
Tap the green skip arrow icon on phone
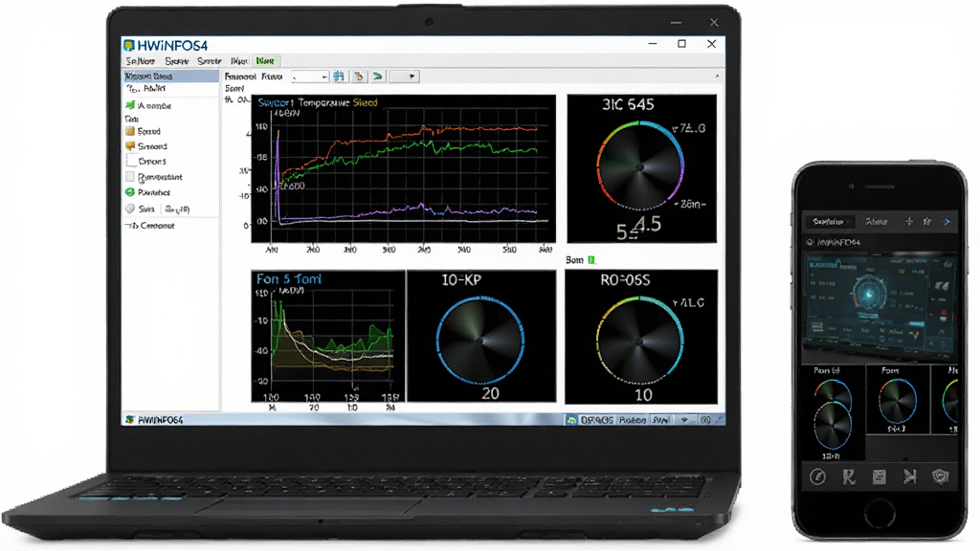coord(909,477)
